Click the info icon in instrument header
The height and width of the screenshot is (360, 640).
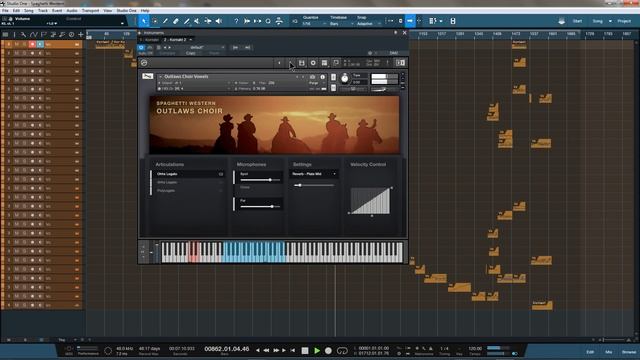point(322,77)
